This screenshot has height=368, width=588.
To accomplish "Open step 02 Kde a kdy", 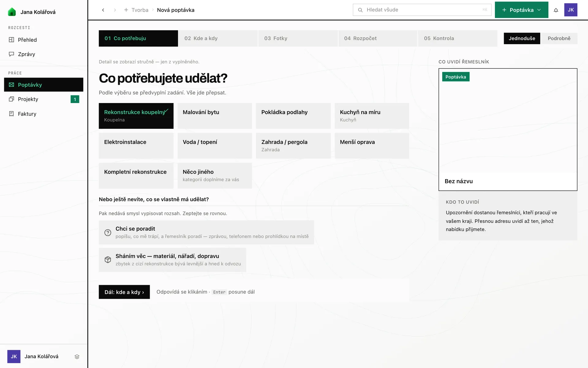I will pos(218,38).
